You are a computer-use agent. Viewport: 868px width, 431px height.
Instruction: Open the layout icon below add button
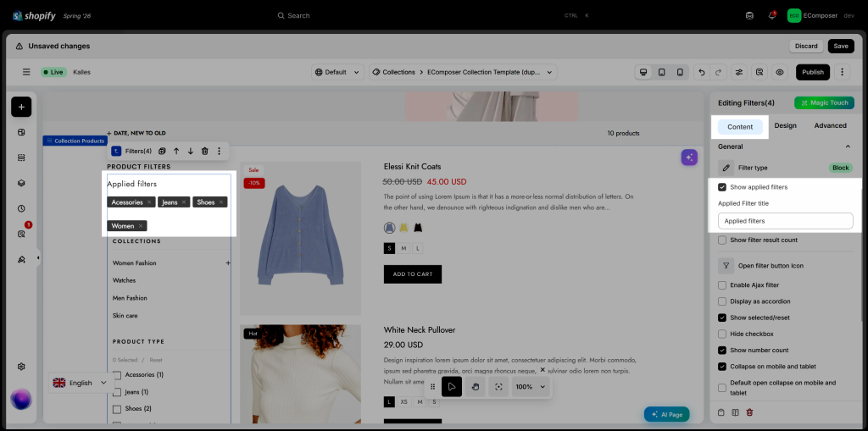tap(21, 132)
